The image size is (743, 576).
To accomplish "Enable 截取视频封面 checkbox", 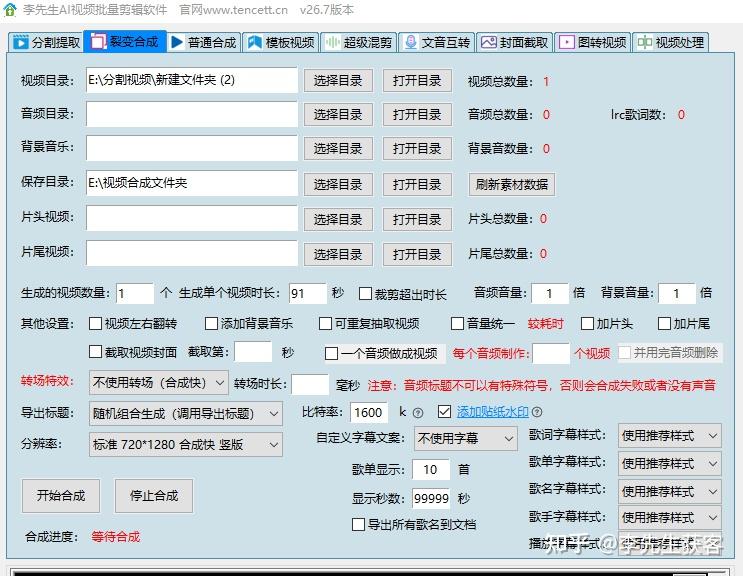I will (96, 352).
